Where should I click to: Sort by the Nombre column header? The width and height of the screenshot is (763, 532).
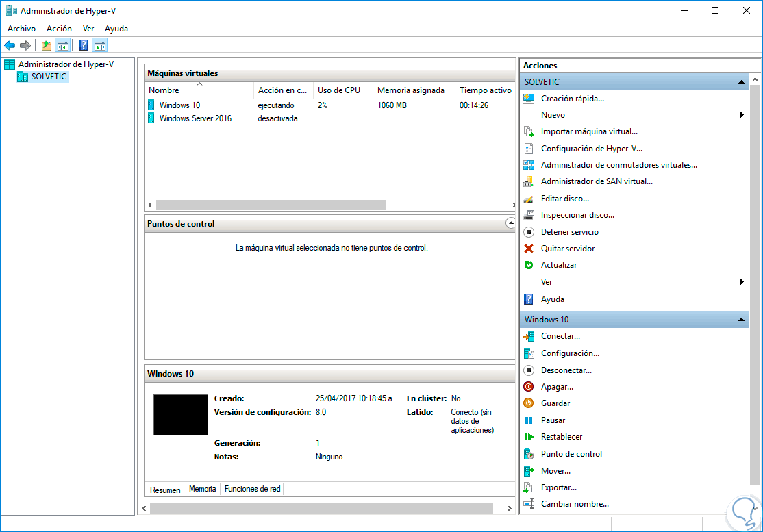point(199,90)
